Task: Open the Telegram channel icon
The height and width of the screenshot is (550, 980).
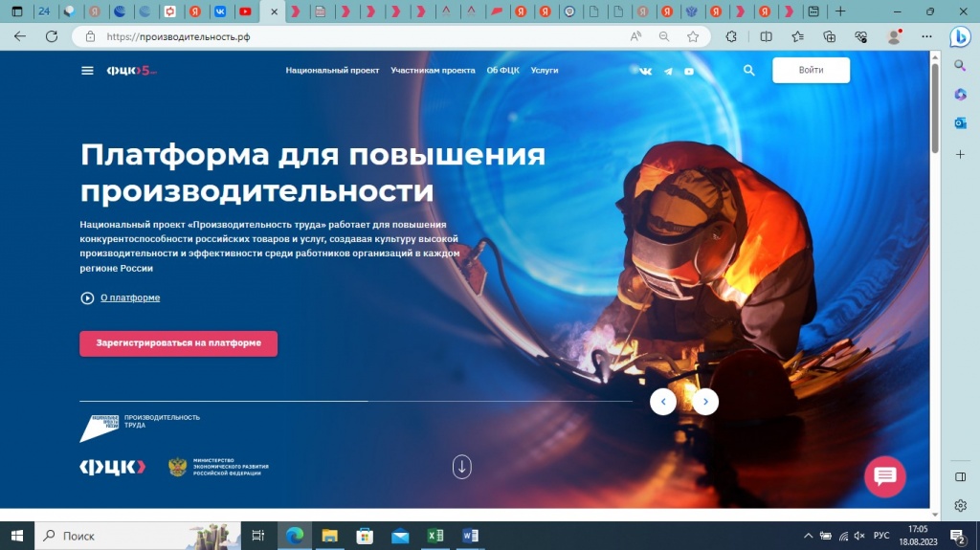Action: (668, 71)
